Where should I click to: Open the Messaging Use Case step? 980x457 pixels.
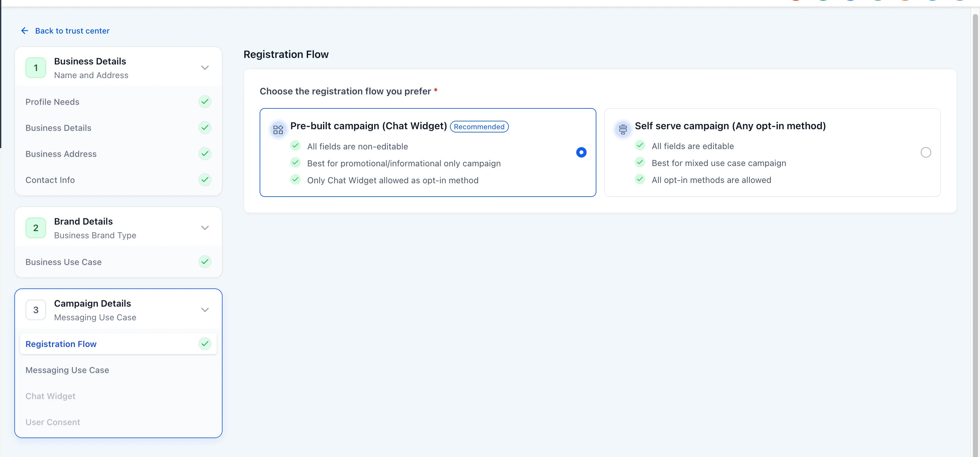pyautogui.click(x=67, y=369)
